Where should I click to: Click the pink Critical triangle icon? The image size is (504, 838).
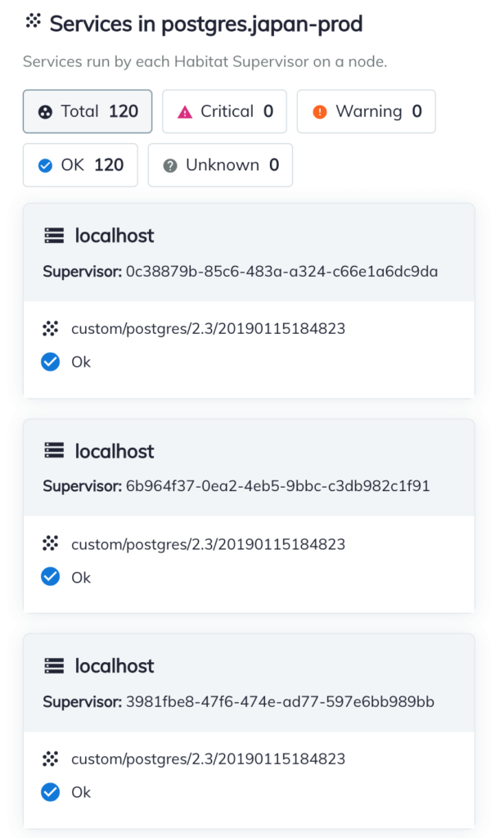185,112
